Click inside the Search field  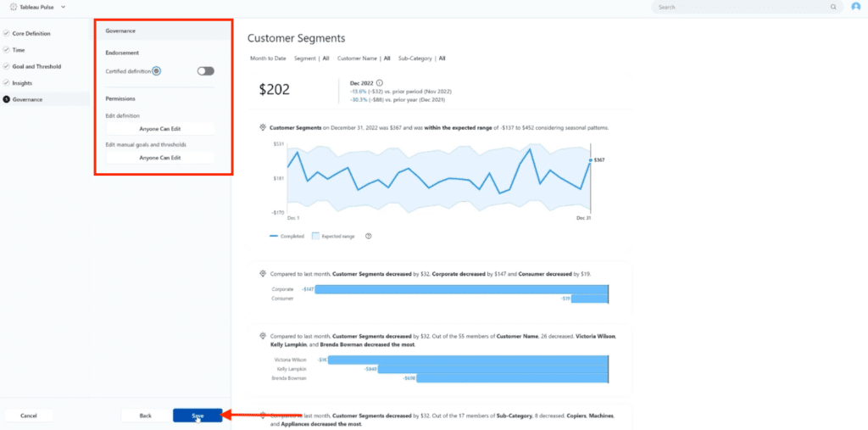point(742,7)
